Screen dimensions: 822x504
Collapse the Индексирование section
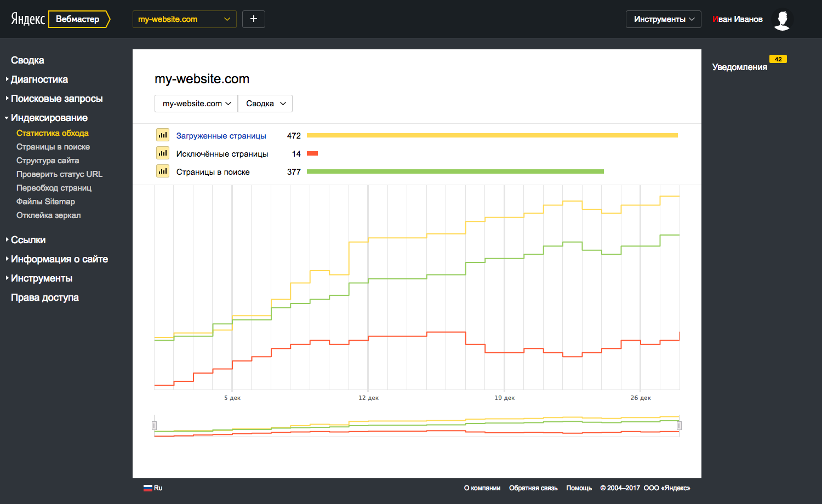click(x=49, y=118)
